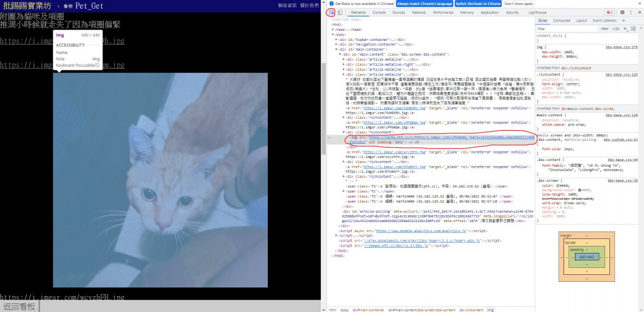Expand the navigation-container div node
644x312 pixels.
(336, 44)
